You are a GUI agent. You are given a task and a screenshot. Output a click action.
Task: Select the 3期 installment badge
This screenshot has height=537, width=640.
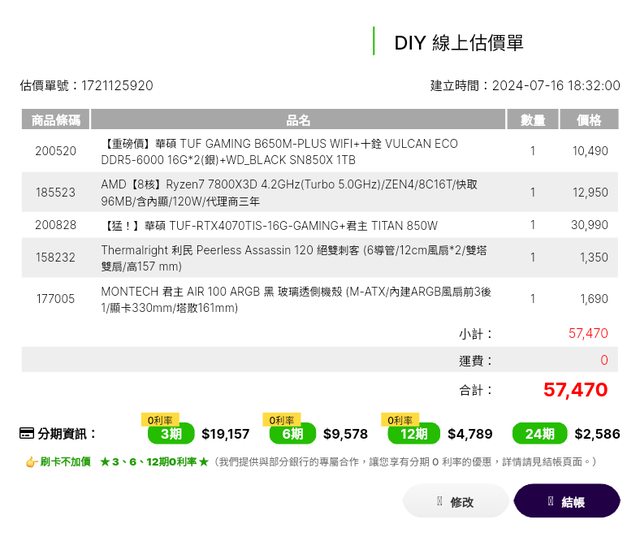tap(171, 435)
